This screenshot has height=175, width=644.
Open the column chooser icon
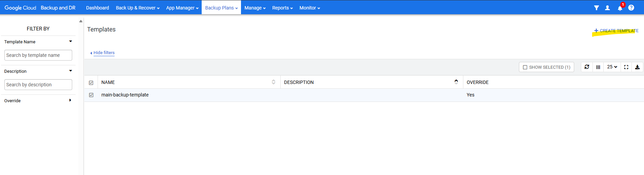click(x=598, y=67)
